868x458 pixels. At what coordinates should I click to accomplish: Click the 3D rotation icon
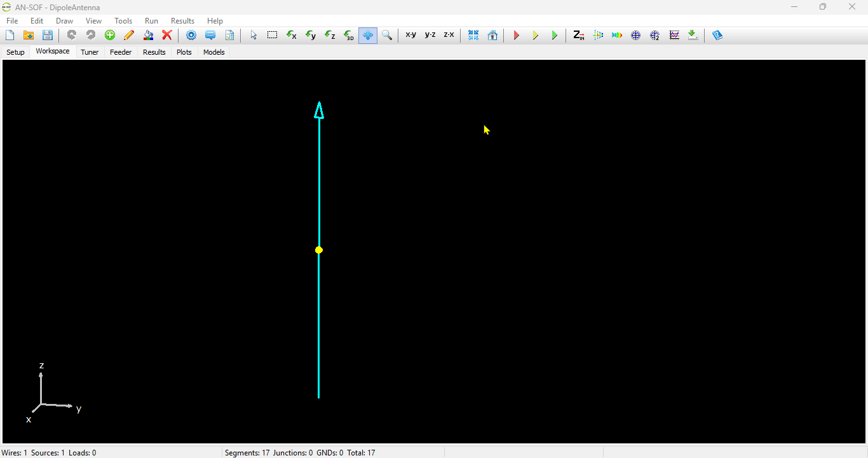(x=349, y=36)
